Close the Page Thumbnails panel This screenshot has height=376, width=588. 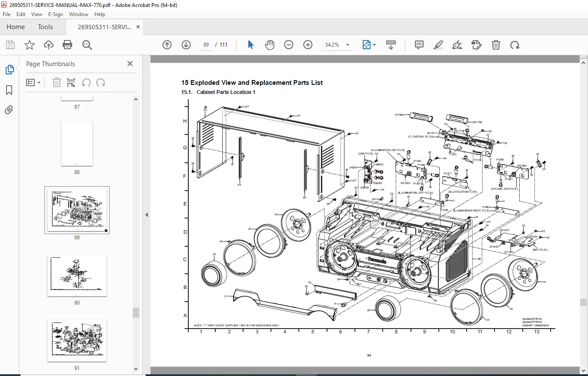click(130, 64)
